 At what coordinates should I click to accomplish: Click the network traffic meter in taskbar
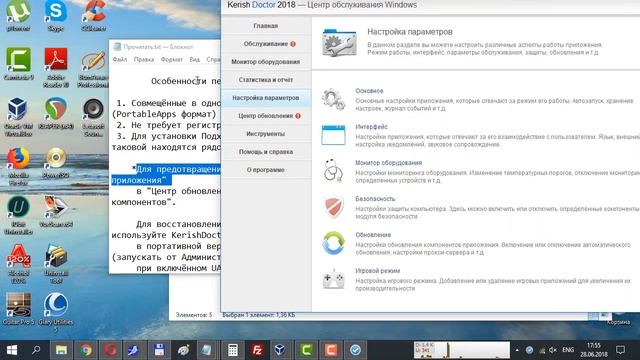tap(462, 350)
